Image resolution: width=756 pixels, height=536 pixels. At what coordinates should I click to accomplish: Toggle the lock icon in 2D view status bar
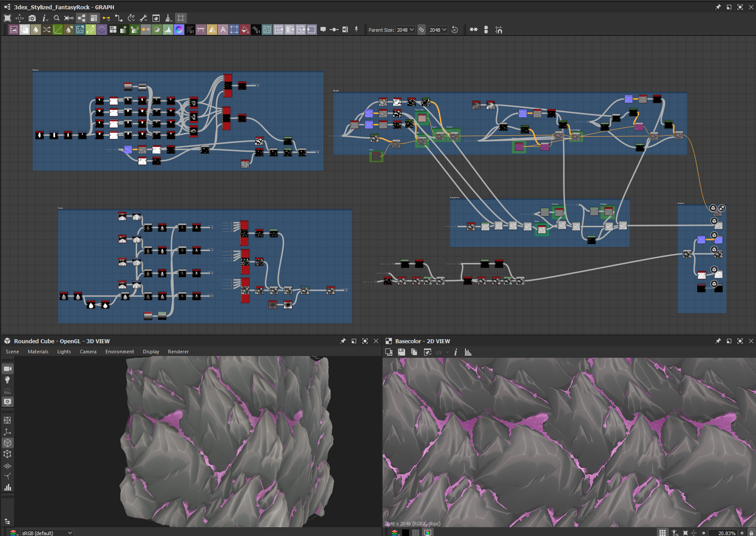point(751,532)
